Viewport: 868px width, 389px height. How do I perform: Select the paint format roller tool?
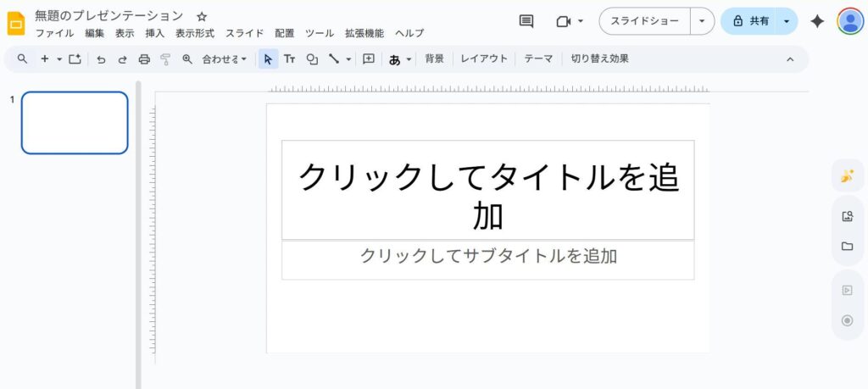pyautogui.click(x=165, y=59)
